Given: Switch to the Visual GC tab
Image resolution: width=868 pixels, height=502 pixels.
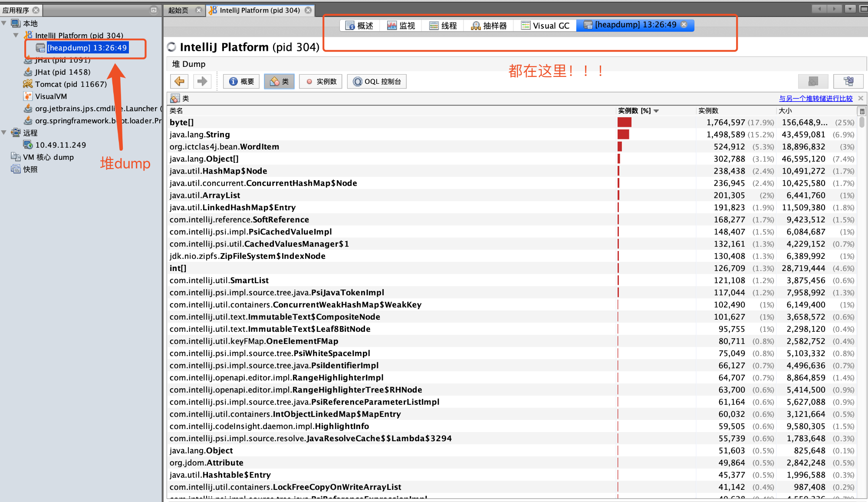Looking at the screenshot, I should tap(546, 26).
